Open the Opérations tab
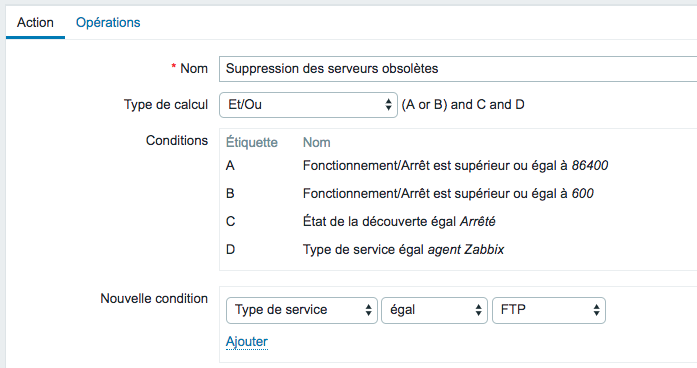This screenshot has height=368, width=697. click(108, 23)
